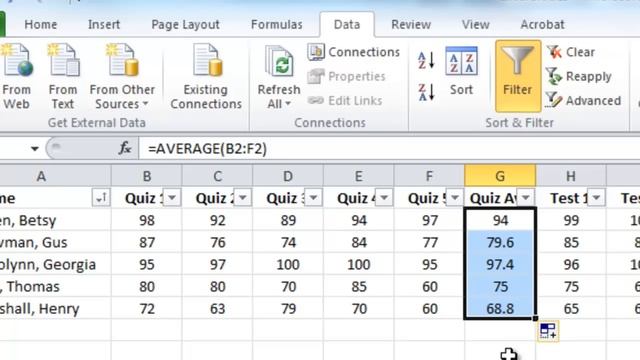The height and width of the screenshot is (360, 640).
Task: Select the Quiz Average cell showing 75
Action: [500, 287]
